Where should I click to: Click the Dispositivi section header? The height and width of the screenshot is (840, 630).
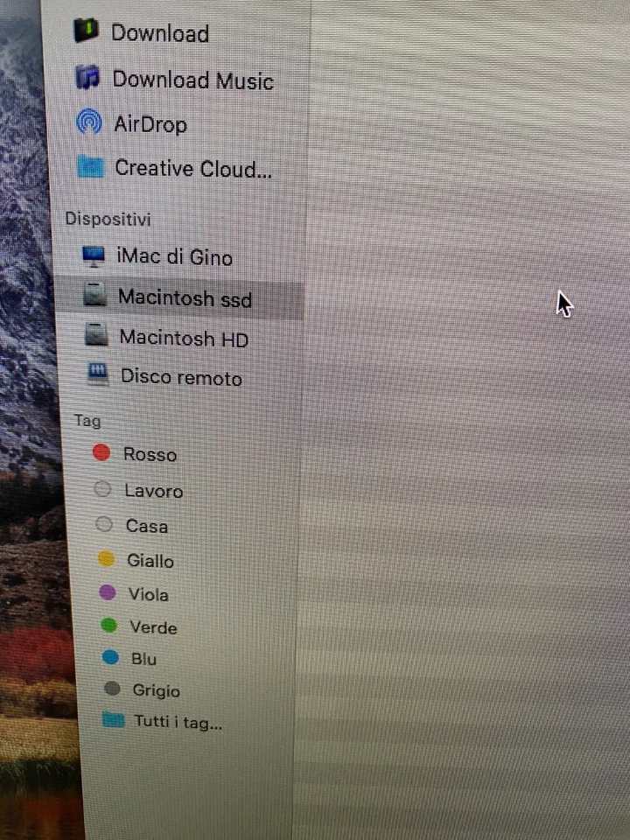(108, 219)
